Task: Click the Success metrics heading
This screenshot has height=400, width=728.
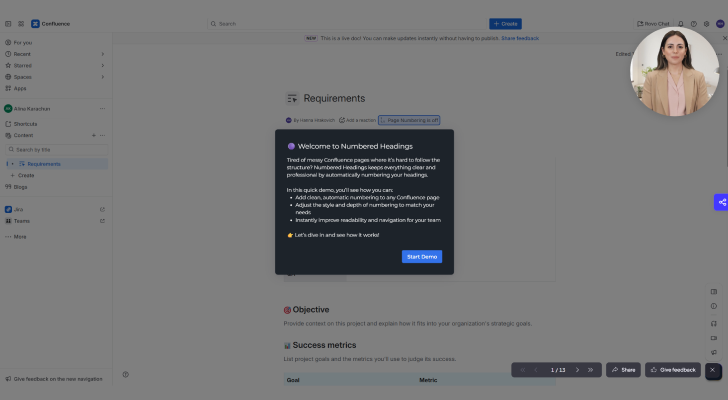Action: [x=324, y=345]
